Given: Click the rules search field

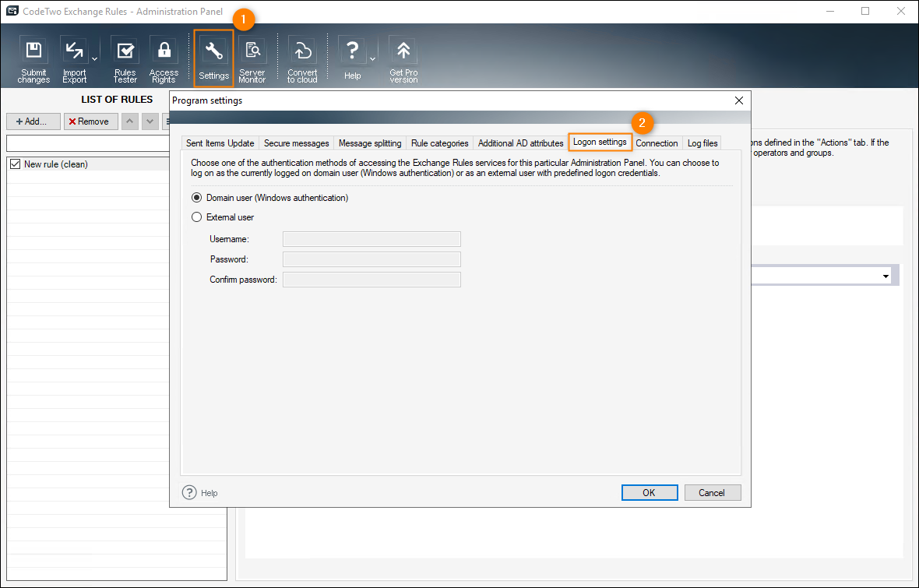Looking at the screenshot, I should (x=88, y=143).
